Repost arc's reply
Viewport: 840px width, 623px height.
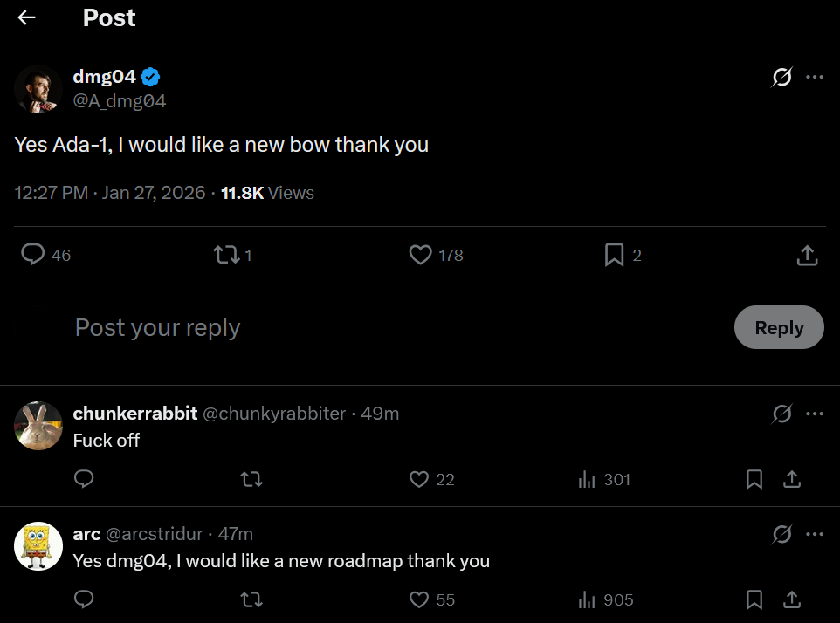(251, 599)
